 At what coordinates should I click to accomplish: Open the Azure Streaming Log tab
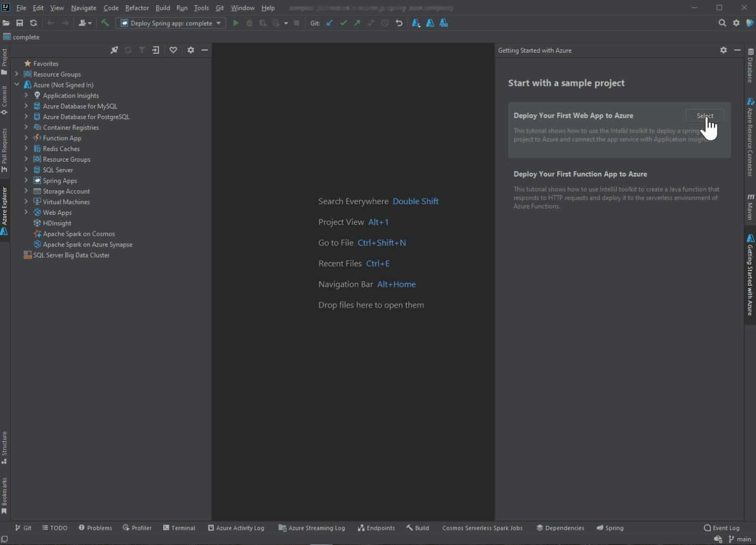click(x=311, y=528)
